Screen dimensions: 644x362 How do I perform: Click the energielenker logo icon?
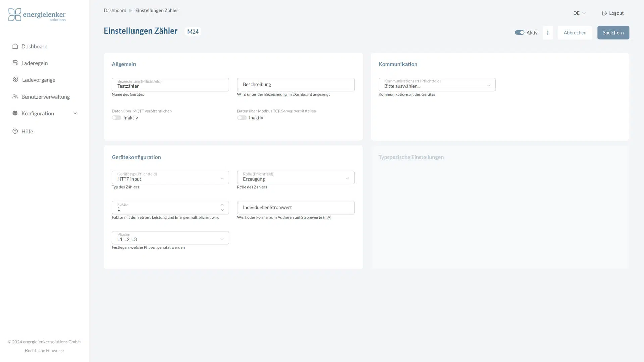coord(15,15)
